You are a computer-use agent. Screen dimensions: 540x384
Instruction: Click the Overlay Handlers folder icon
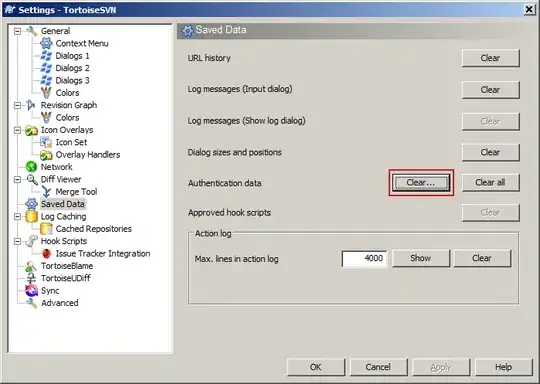[46, 155]
